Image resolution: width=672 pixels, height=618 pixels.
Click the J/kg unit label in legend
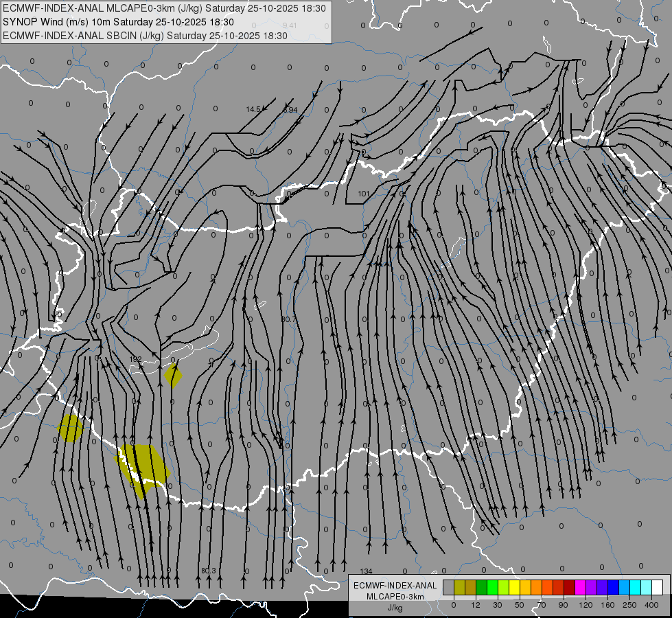[395, 608]
